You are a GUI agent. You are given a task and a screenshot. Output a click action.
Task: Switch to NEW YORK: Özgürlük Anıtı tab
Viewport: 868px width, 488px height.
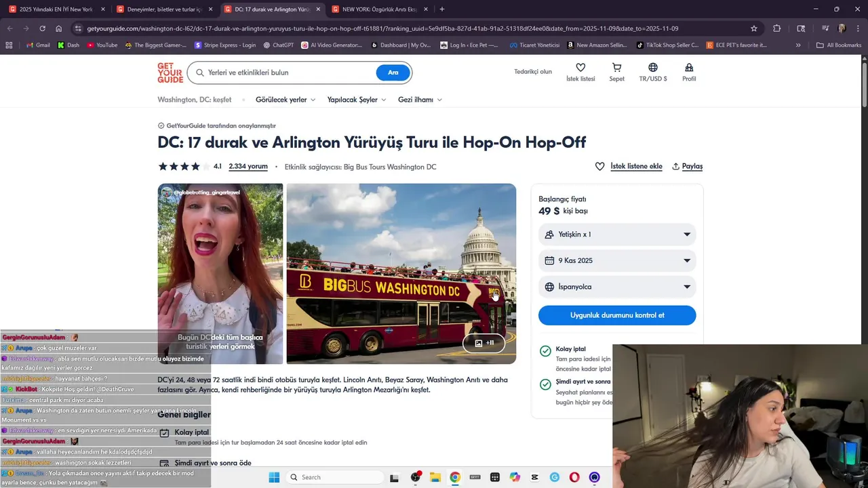(380, 9)
